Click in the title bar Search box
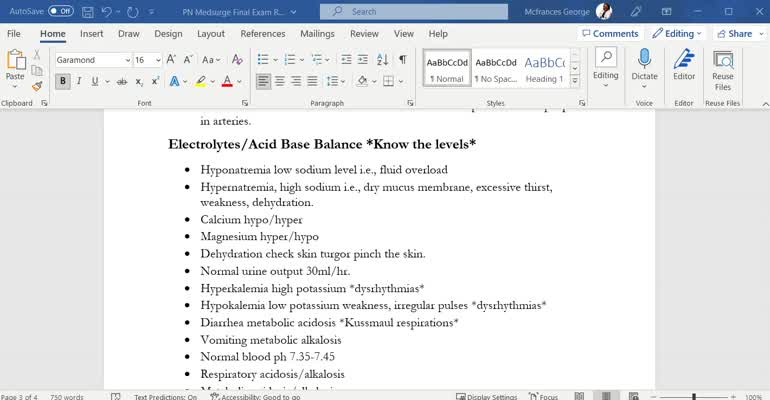The height and width of the screenshot is (400, 770). click(x=413, y=11)
